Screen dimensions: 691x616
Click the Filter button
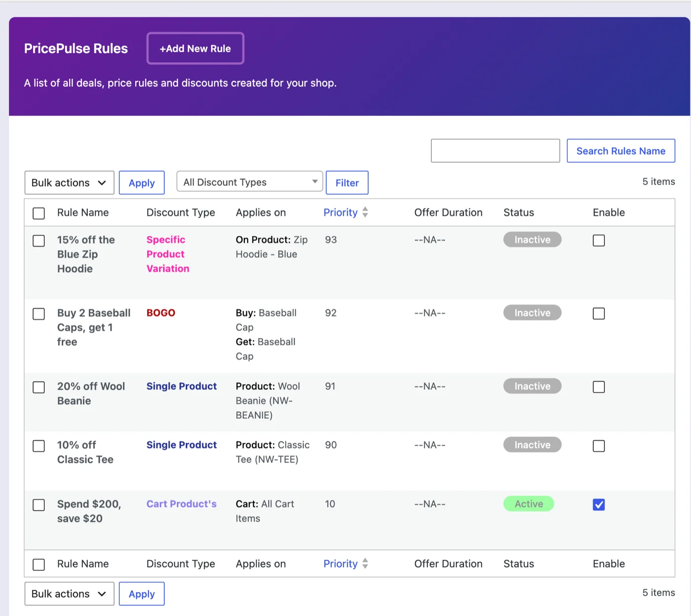coord(347,182)
